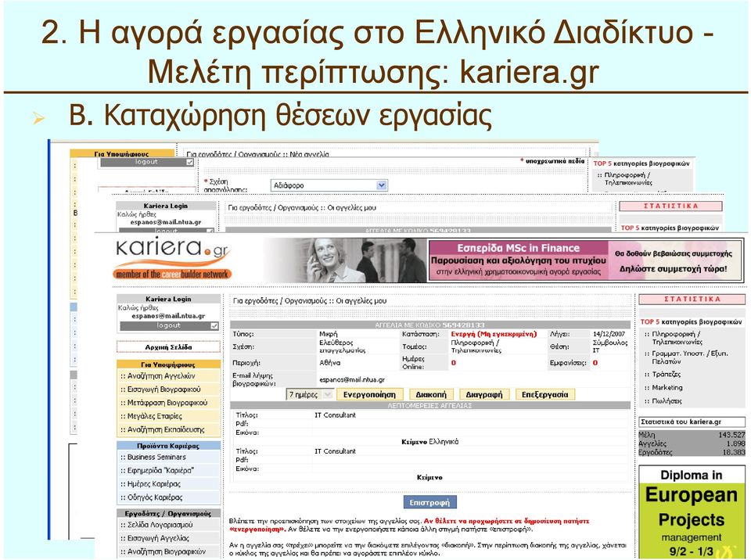Screen dimensions: 751x560
Task: Open the Εσπερίδα MSc in Finance banner
Action: 585,260
